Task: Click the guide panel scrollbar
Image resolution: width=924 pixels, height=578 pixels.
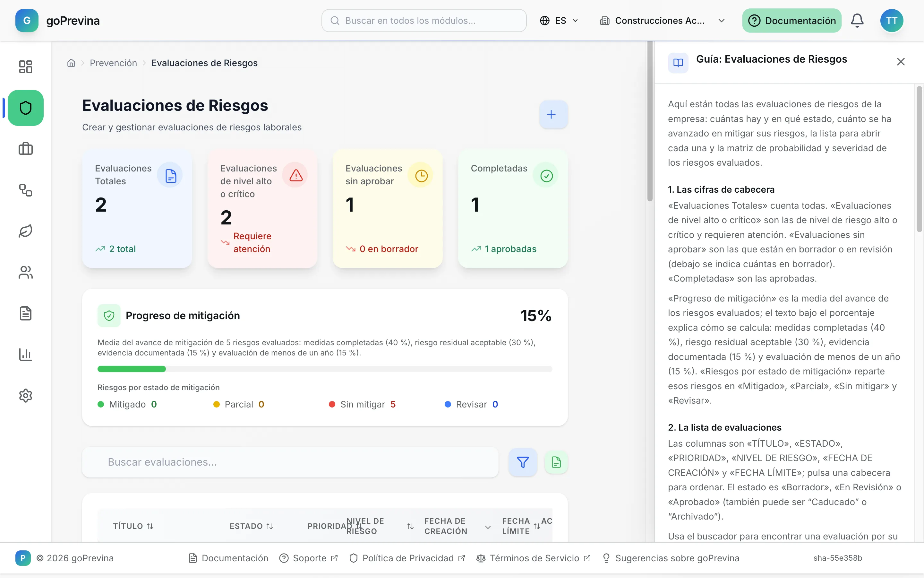Action: (919, 159)
